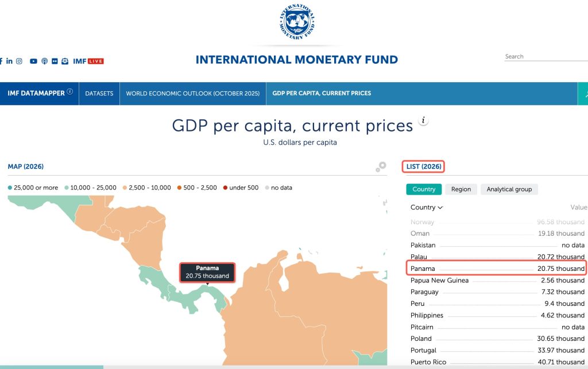Switch list grouping to Analytical group
Screen dimensions: 588x369
tap(509, 189)
